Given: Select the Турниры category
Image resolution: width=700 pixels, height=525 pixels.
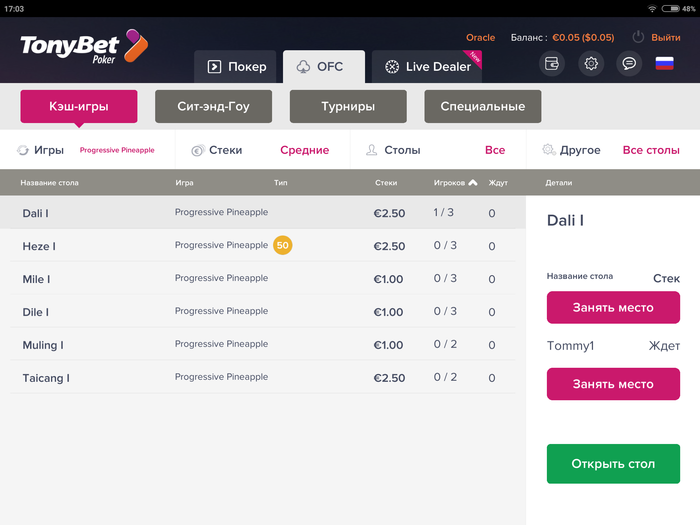Looking at the screenshot, I should [348, 106].
